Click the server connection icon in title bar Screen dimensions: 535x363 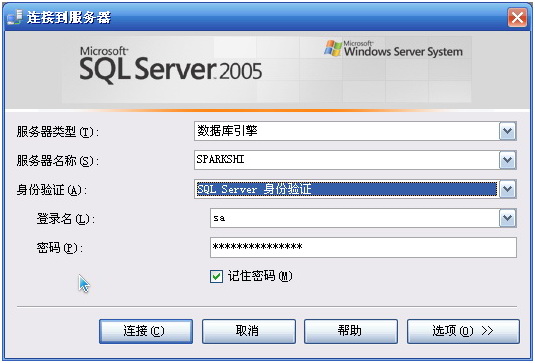[x=14, y=17]
